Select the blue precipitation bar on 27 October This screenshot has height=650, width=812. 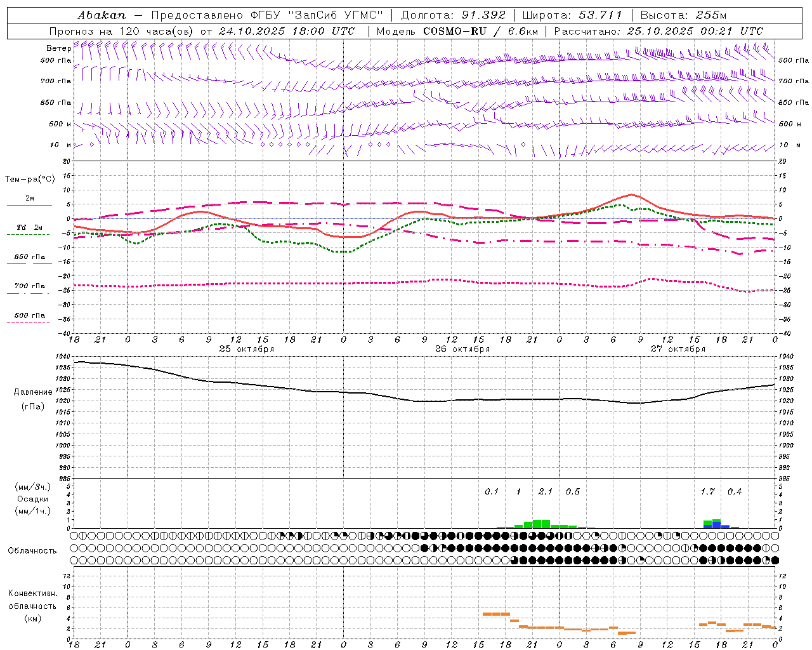(x=716, y=525)
